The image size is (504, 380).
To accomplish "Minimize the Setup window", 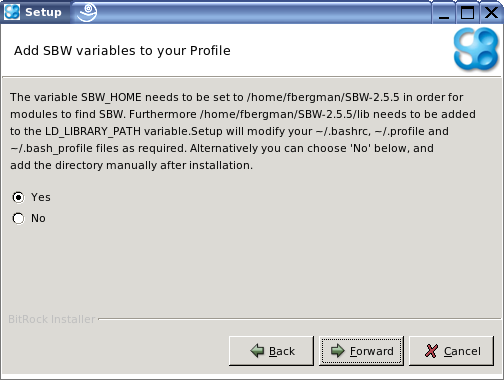I will (444, 13).
